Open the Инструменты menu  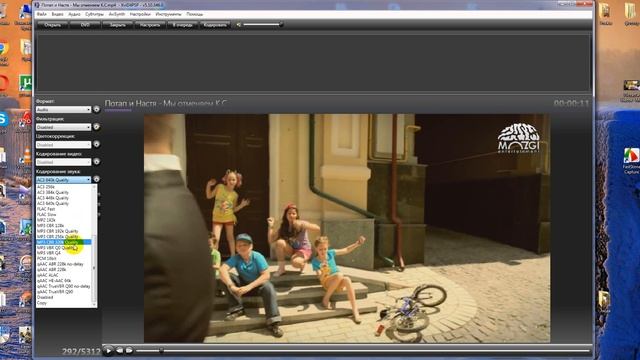tap(169, 14)
